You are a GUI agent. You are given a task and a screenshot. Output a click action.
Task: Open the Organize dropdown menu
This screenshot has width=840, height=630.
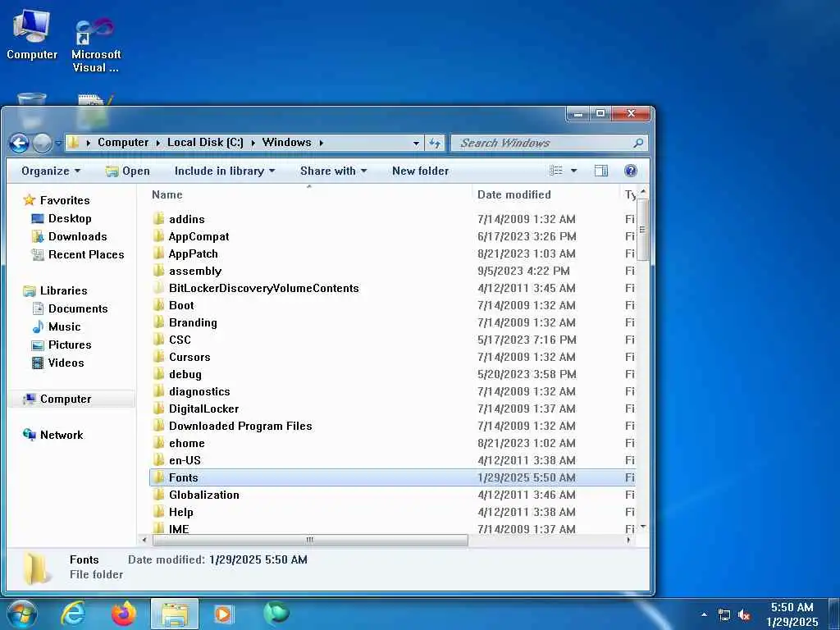coord(51,171)
